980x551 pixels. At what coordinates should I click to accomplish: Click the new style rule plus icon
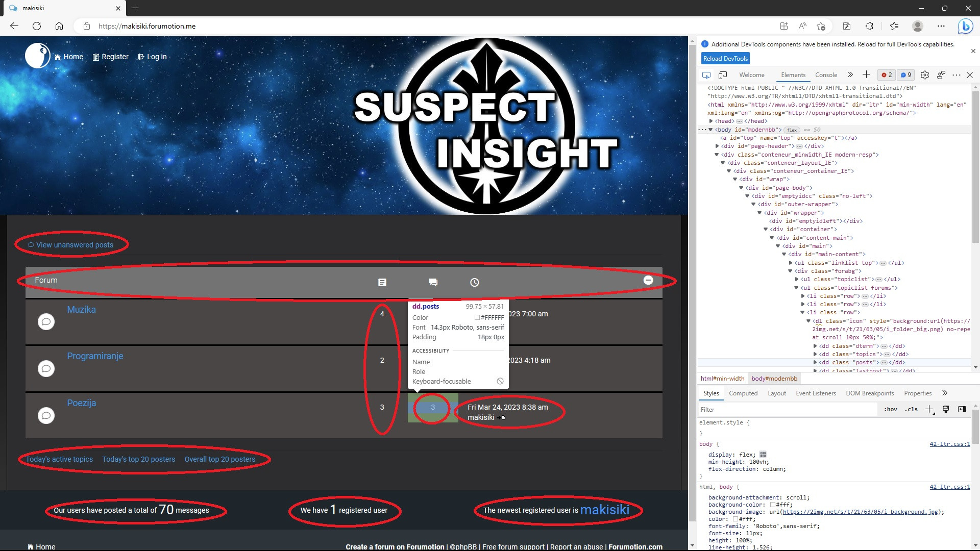[929, 409]
